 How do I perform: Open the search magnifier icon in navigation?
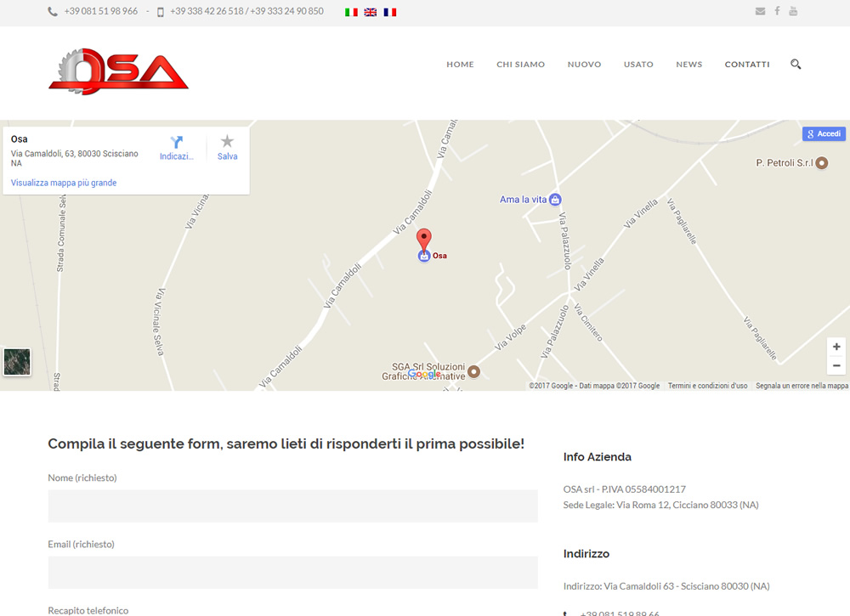[x=796, y=64]
